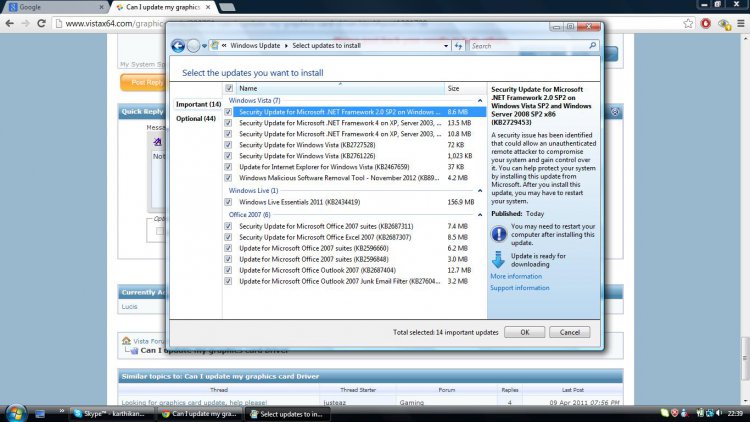The width and height of the screenshot is (750, 422).
Task: Collapse the Office 2007 (6) group
Action: click(480, 215)
